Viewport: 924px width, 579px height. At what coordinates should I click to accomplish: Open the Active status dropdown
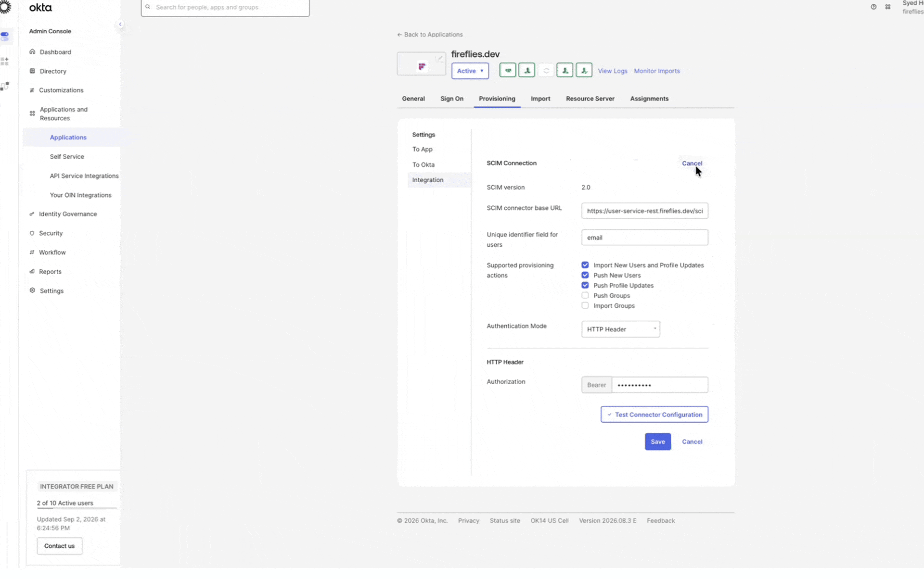470,71
